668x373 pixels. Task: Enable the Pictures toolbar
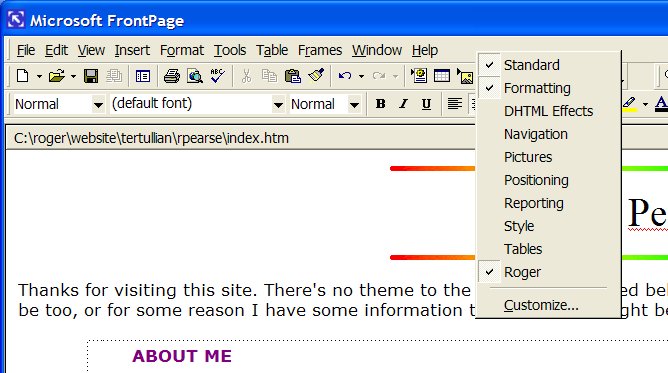[549, 157]
